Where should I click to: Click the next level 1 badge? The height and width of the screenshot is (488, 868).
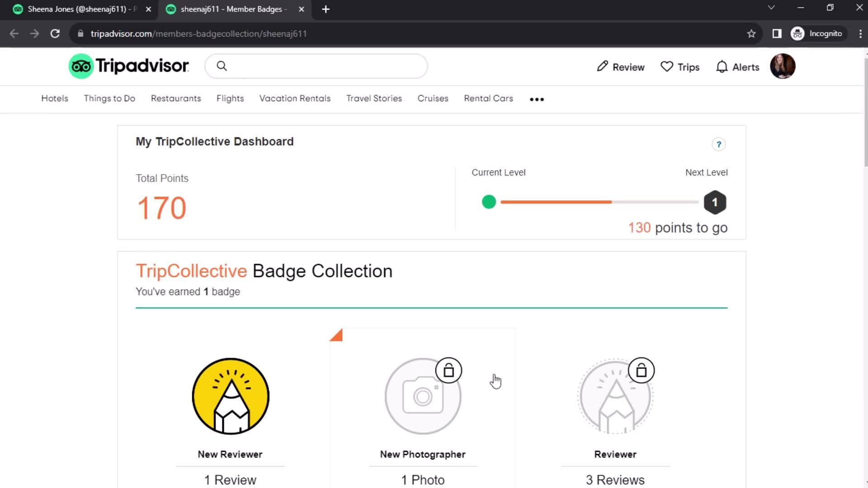tap(715, 202)
